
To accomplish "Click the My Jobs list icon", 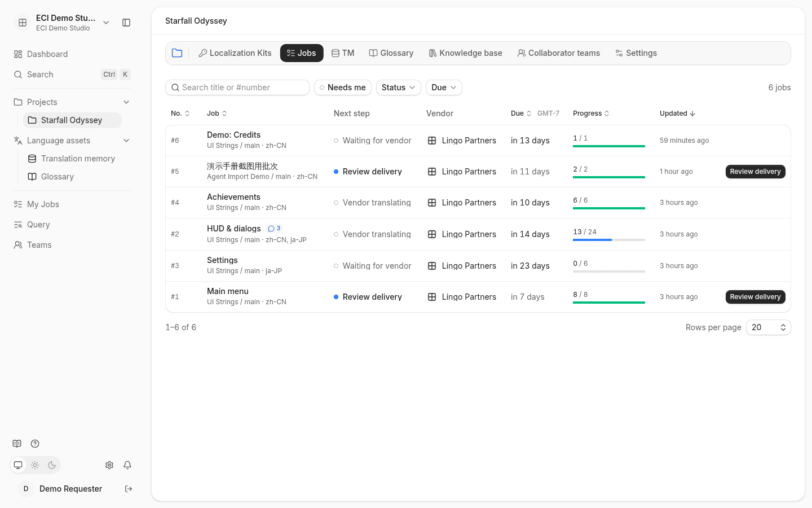I will pos(18,204).
